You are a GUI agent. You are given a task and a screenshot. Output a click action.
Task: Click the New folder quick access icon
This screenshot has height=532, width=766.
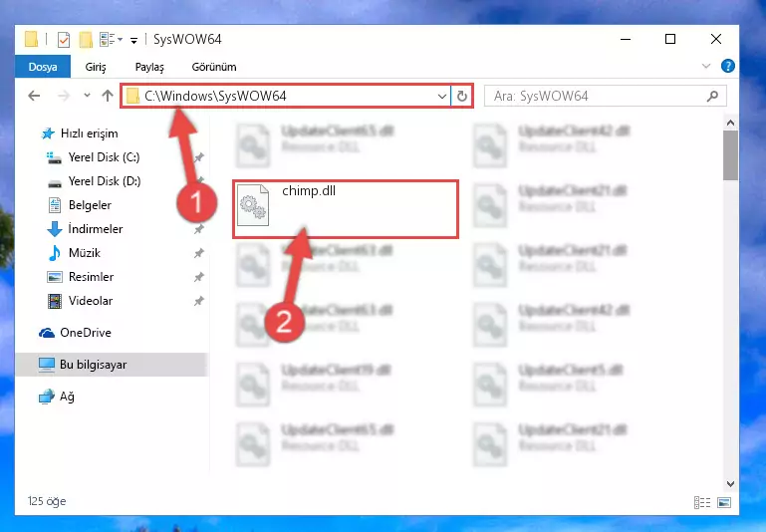tap(86, 39)
